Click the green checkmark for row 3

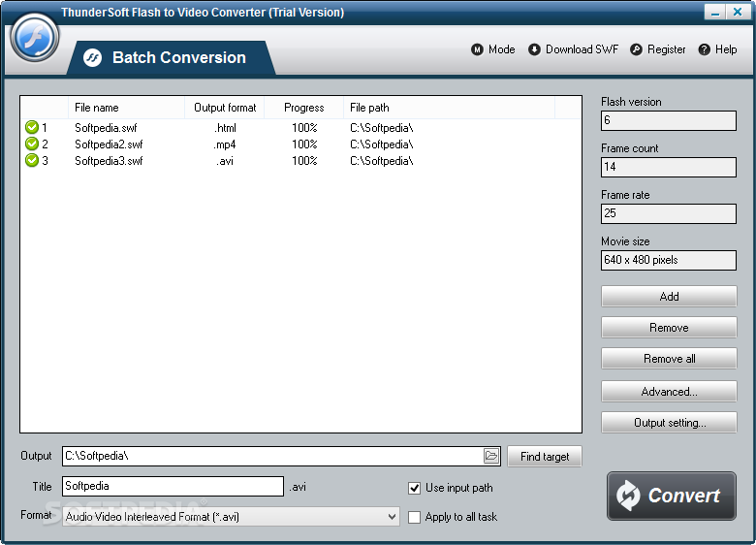point(32,160)
